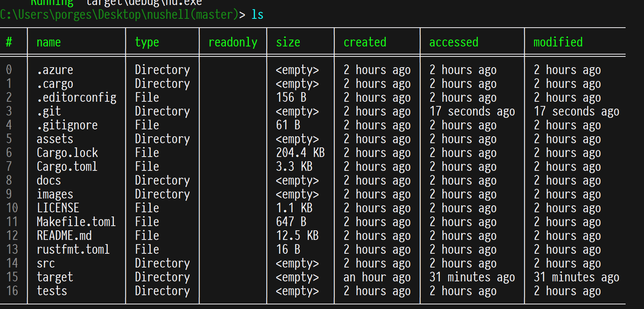Image resolution: width=644 pixels, height=309 pixels.
Task: Select the 'tests' directory name
Action: pos(52,291)
